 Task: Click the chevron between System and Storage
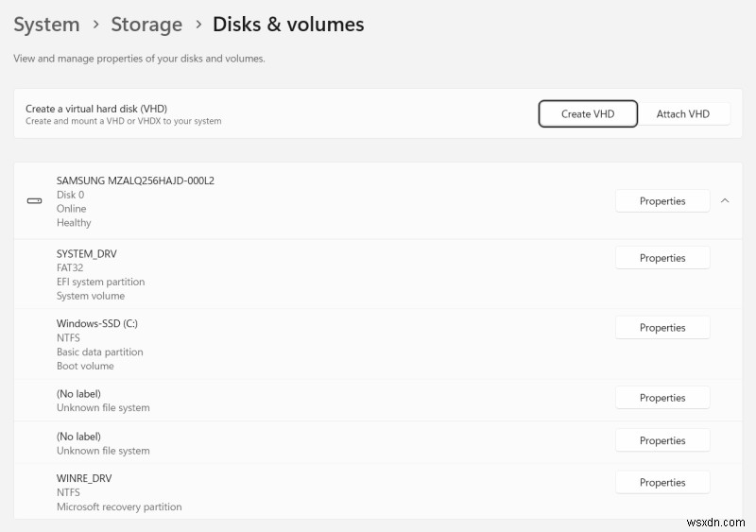click(x=95, y=25)
